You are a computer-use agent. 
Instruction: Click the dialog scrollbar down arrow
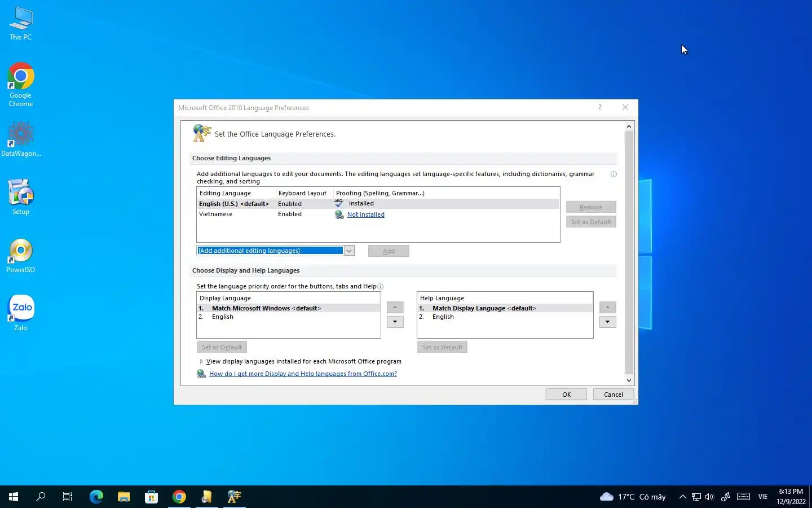click(629, 380)
